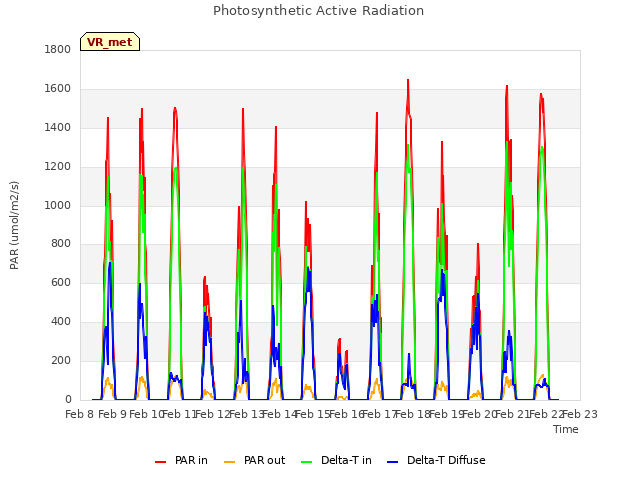Click the 400 y-axis tick value

(x=61, y=322)
